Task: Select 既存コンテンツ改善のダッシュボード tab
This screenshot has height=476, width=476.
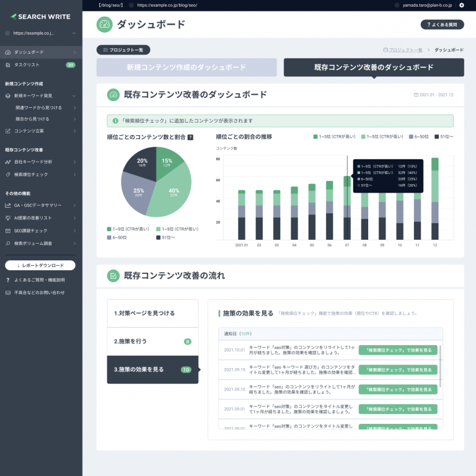Action: tap(374, 68)
